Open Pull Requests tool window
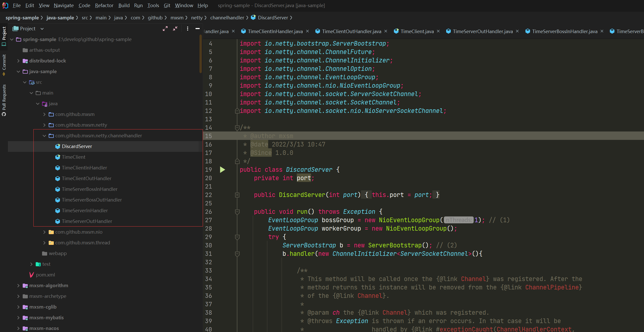The height and width of the screenshot is (332, 644). (4, 97)
